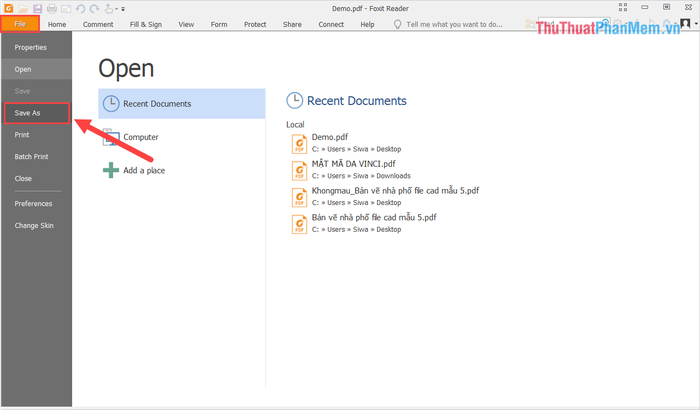Expand Customize Quick Access Toolbar arrow
Viewport: 700px width, 410px height.
coord(123,9)
